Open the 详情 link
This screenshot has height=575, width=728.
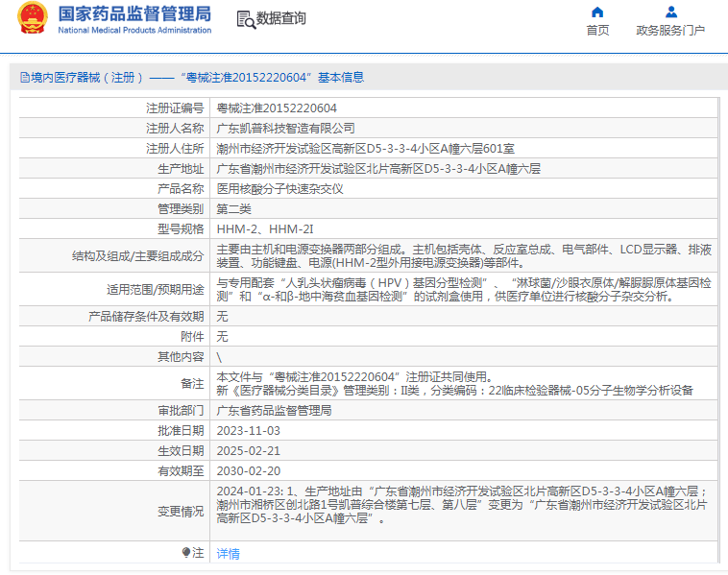(228, 553)
